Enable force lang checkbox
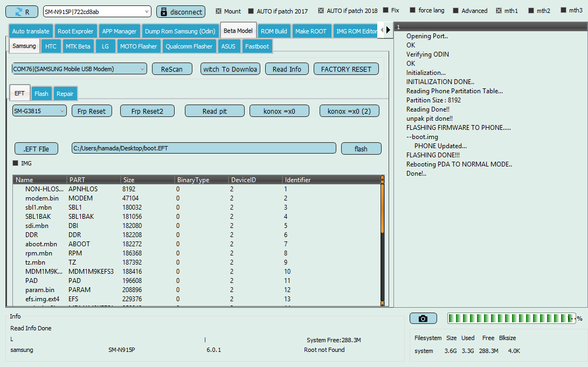The image size is (588, 367). (x=412, y=10)
